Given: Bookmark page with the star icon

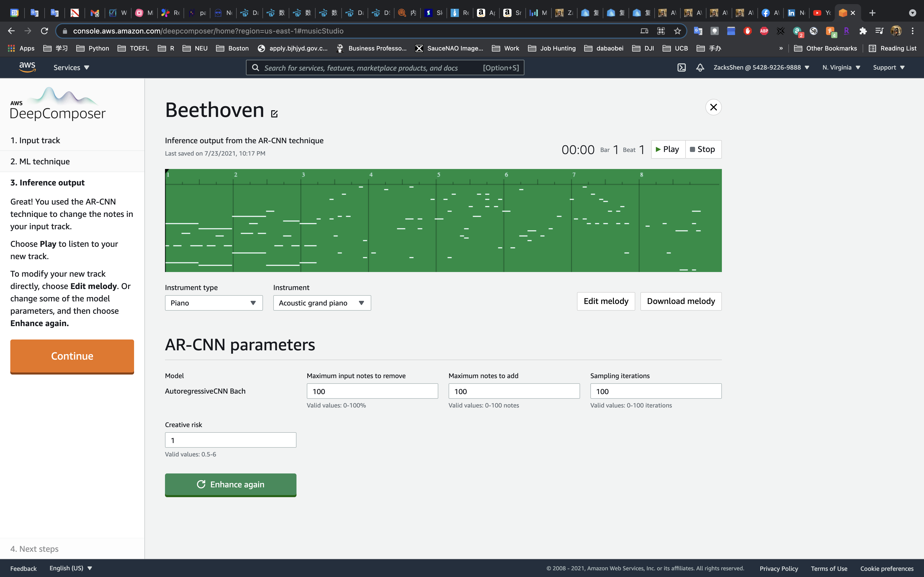Looking at the screenshot, I should [x=677, y=31].
